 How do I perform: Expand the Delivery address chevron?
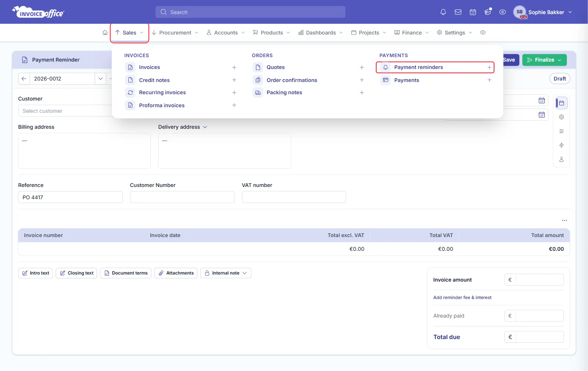tap(205, 127)
